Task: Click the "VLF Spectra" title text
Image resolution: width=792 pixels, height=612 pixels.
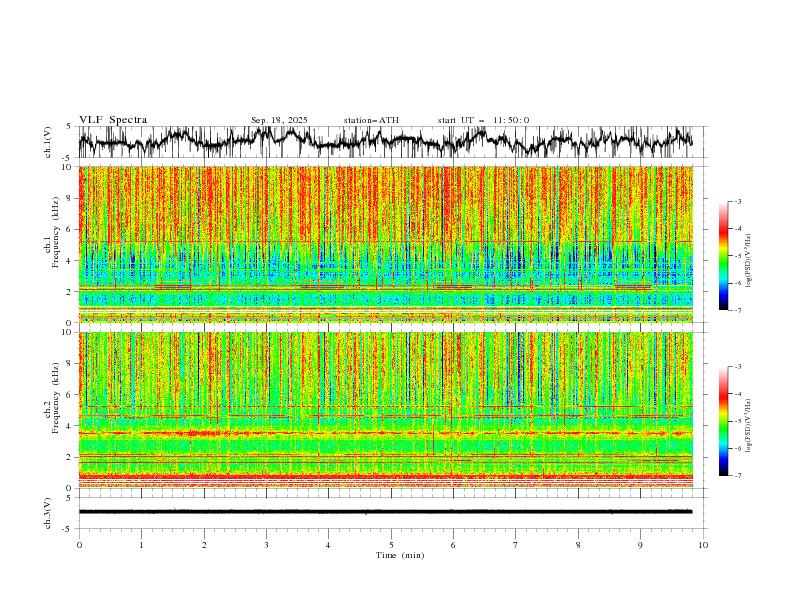Action: 113,120
